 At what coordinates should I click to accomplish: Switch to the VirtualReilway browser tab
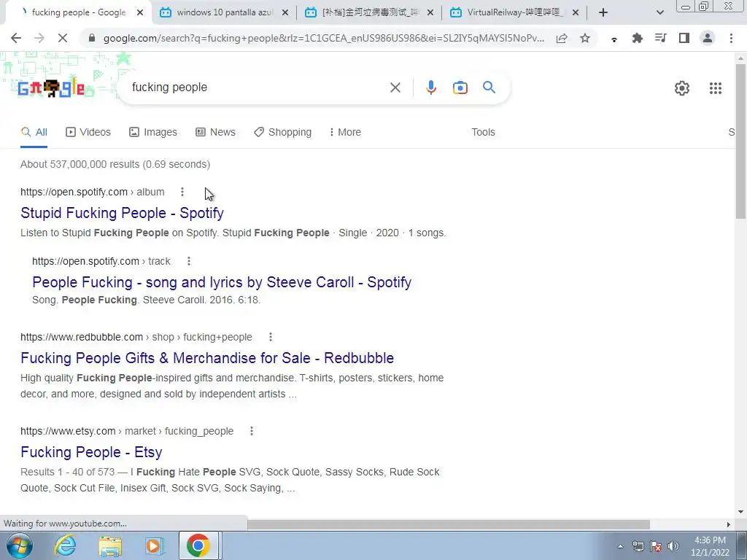click(x=514, y=12)
